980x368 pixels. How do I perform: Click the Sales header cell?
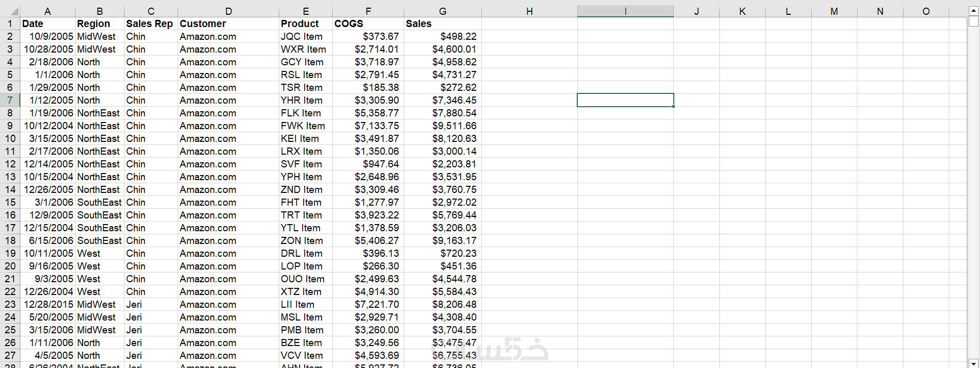click(x=443, y=23)
